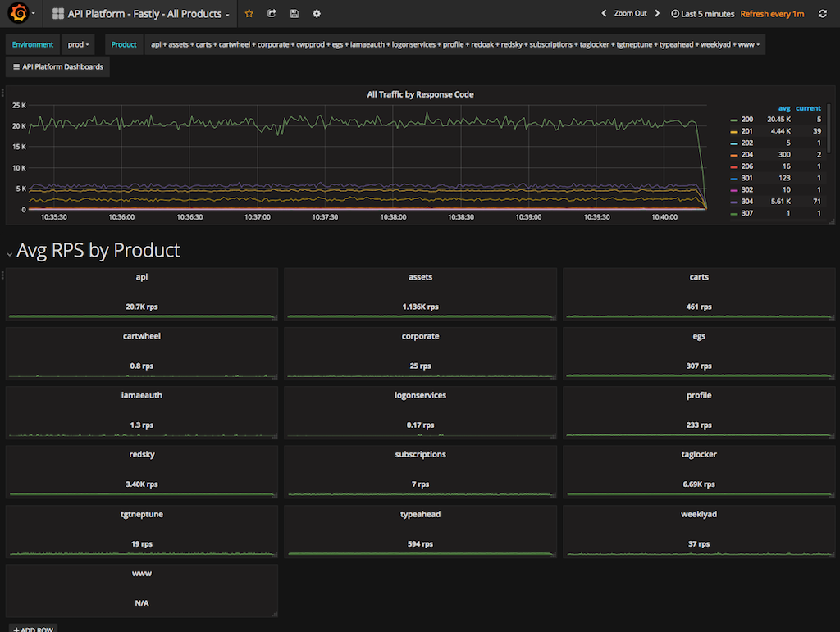Sort legend by avg column header
Screen dimensions: 840x632
tap(784, 108)
